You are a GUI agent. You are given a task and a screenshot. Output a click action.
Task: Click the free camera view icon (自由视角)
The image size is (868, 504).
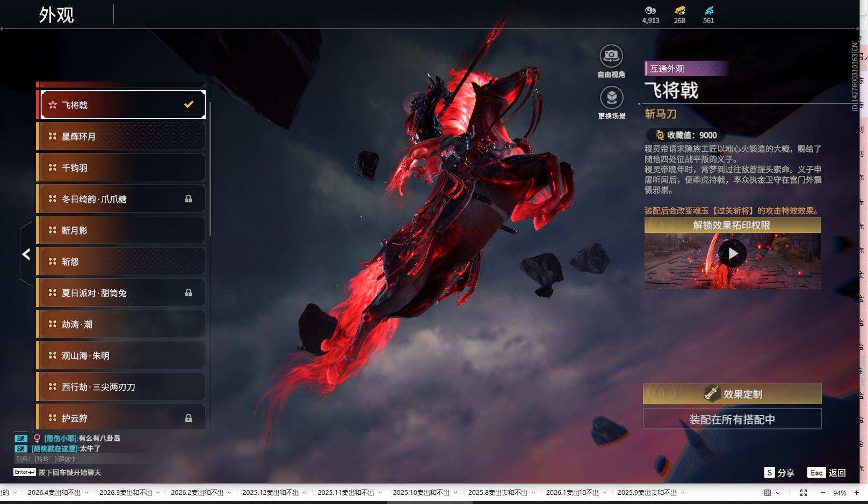[611, 55]
